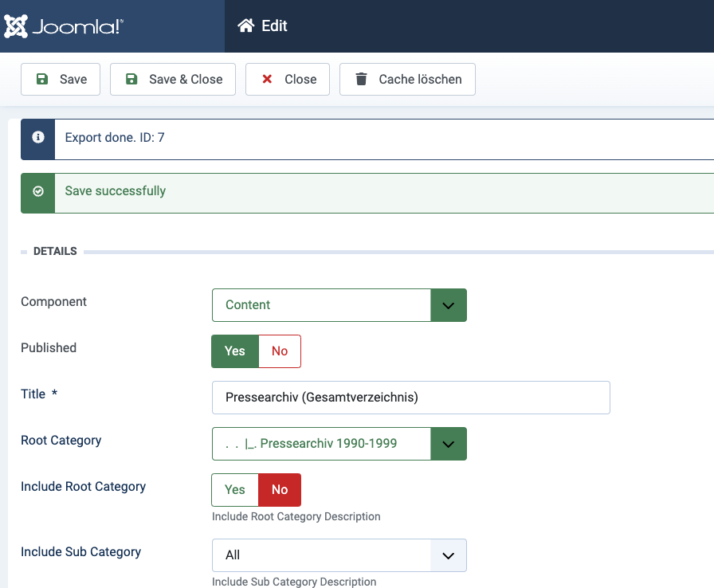This screenshot has height=588, width=714.
Task: Click into the Title text field
Action: (x=410, y=398)
